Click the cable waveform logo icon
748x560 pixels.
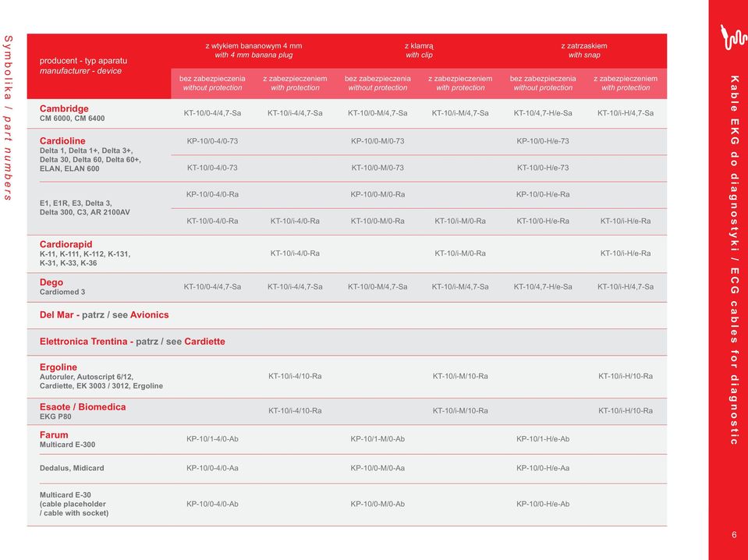pos(732,37)
